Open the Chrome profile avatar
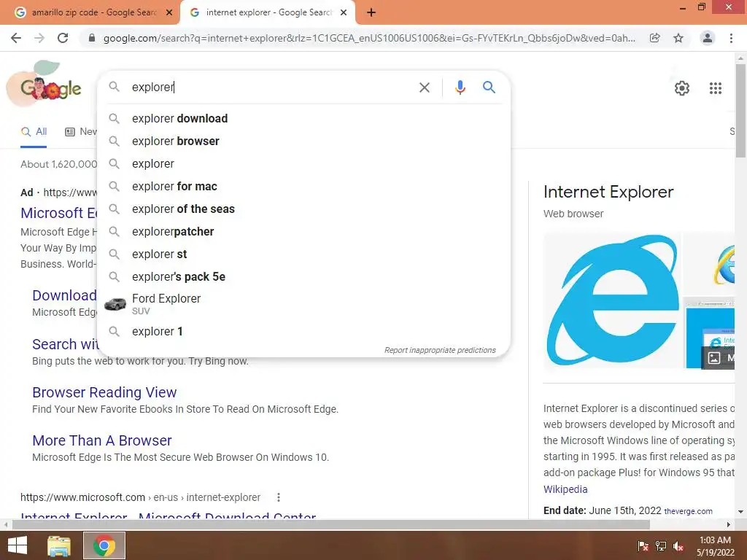747x560 pixels. [708, 38]
